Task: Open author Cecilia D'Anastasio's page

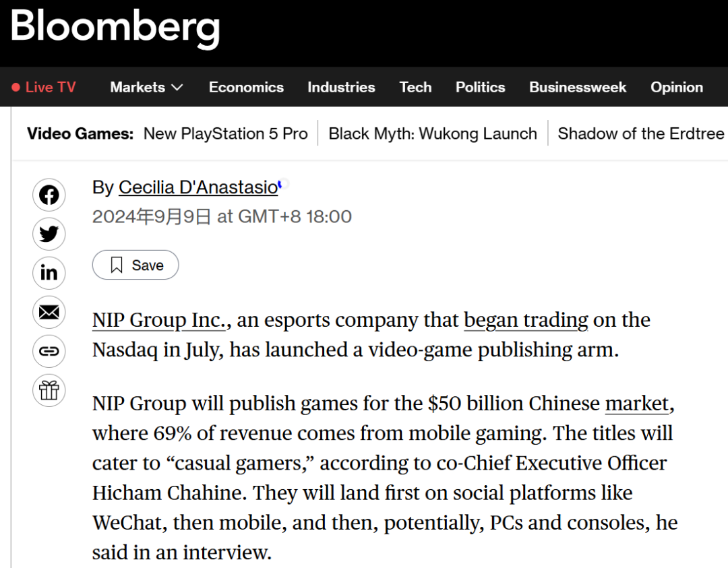Action: click(x=198, y=187)
